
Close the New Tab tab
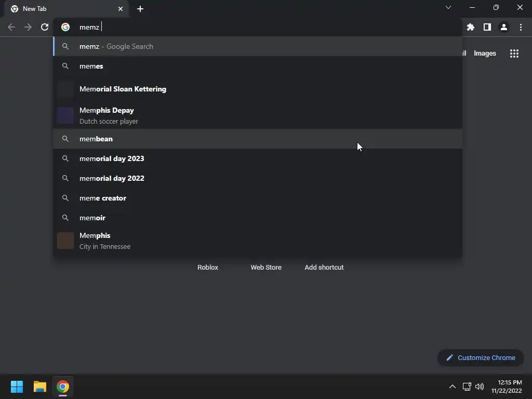point(121,9)
